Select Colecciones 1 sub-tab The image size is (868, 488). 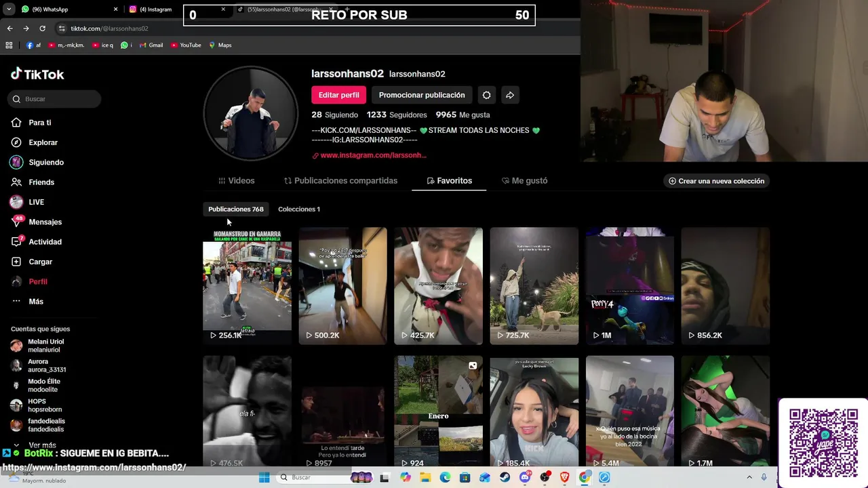(x=299, y=209)
